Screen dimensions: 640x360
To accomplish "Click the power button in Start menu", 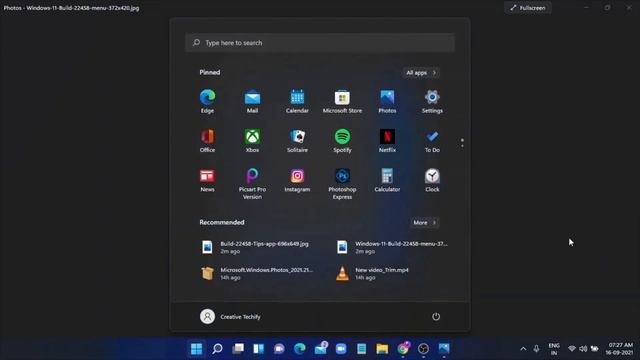I will tap(436, 317).
